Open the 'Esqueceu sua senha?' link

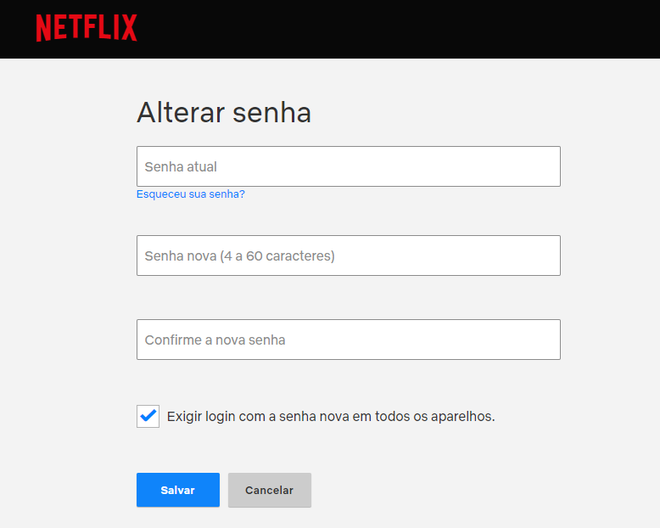tap(191, 194)
